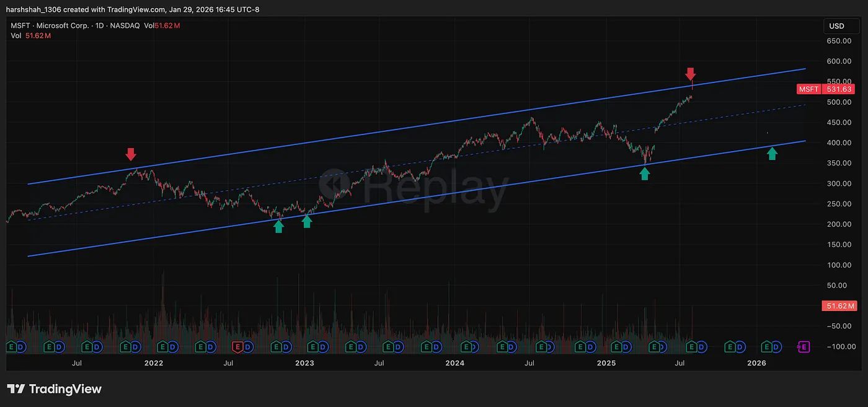Click the 100.00 price axis label
Viewport: 868px width, 407px height.
838,265
